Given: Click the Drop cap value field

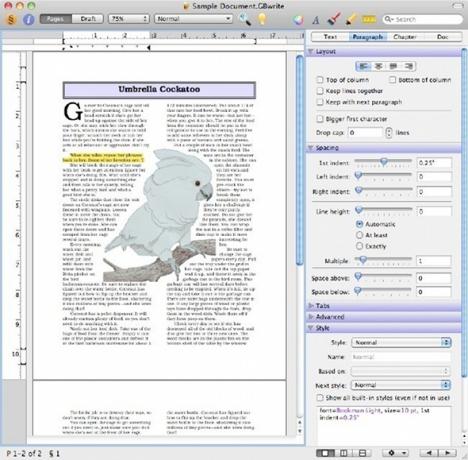Looking at the screenshot, I should point(365,133).
